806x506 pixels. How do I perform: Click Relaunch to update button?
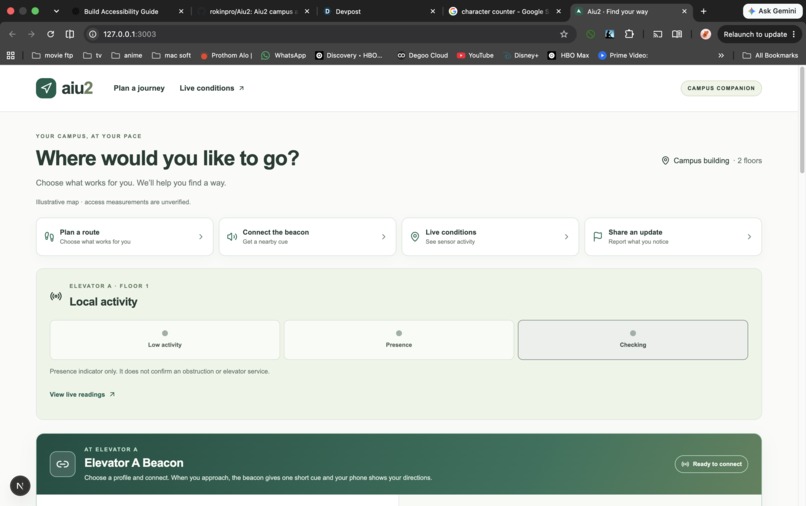point(759,34)
